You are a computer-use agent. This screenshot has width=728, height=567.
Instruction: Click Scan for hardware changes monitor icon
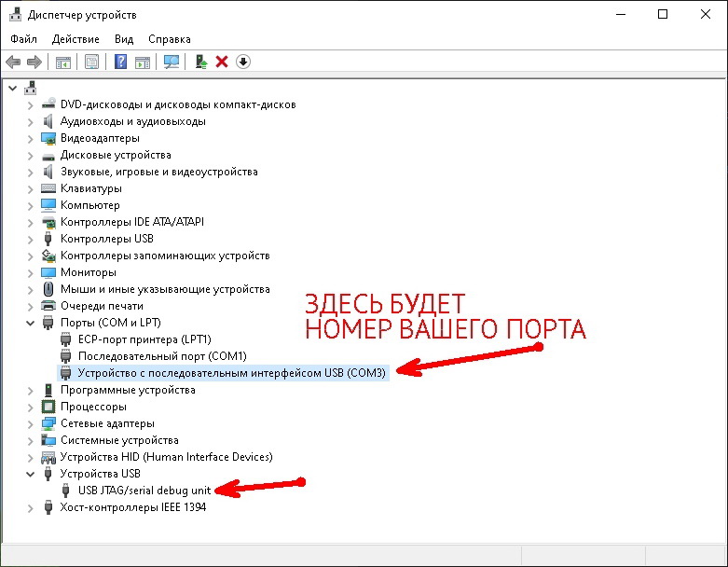[172, 62]
